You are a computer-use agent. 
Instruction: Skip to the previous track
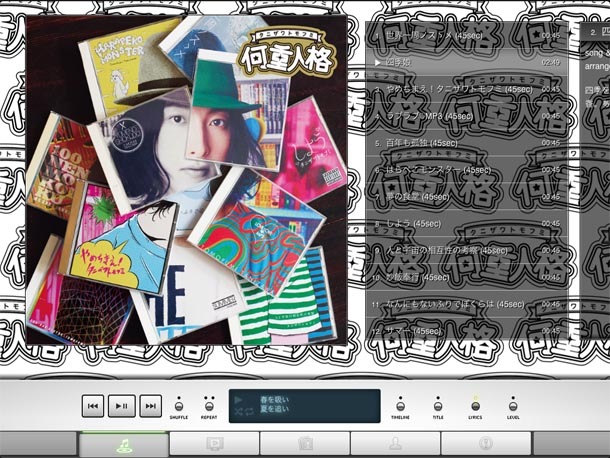pos(93,406)
